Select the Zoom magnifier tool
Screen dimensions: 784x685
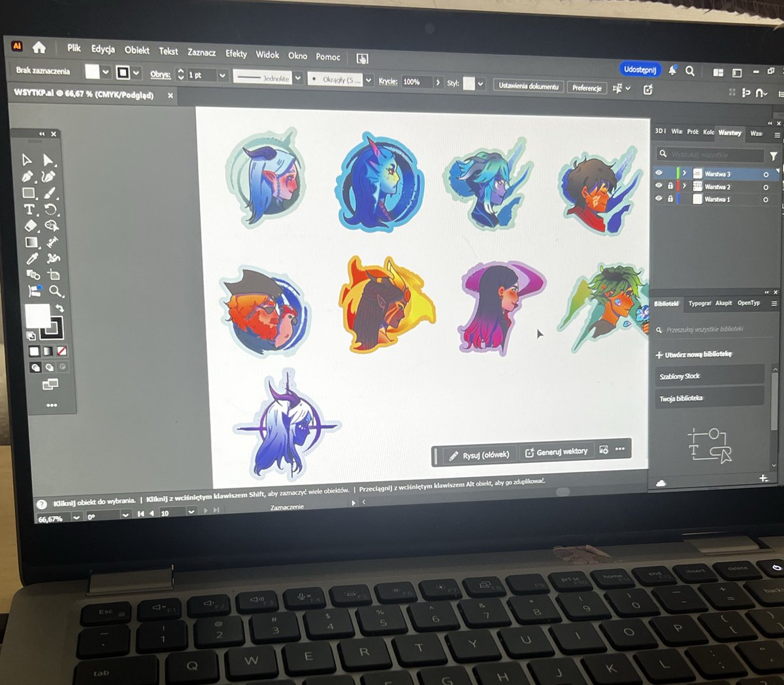coord(56,290)
